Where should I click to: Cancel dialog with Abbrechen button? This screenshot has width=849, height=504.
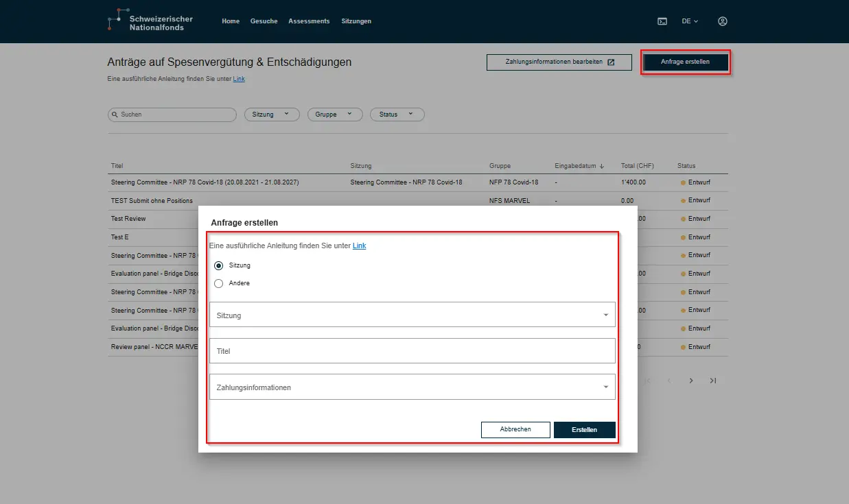[515, 429]
